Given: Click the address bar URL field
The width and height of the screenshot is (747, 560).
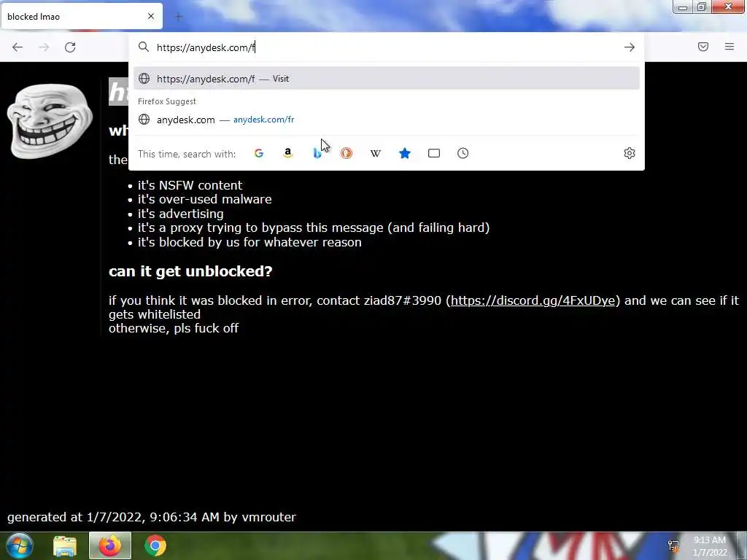Looking at the screenshot, I should coord(386,47).
